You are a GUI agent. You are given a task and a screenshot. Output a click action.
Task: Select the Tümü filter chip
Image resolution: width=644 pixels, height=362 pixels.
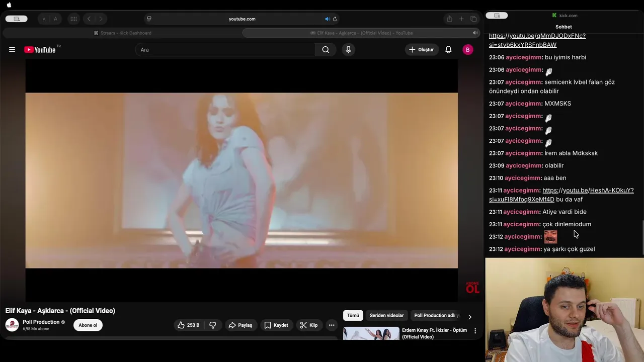pos(353,316)
